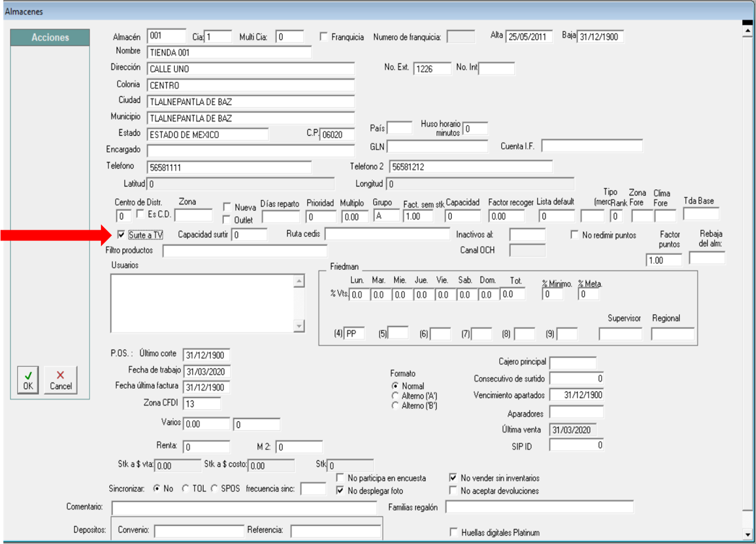Click the Friedman field (4) PP
This screenshot has height=544, width=756.
pyautogui.click(x=354, y=333)
